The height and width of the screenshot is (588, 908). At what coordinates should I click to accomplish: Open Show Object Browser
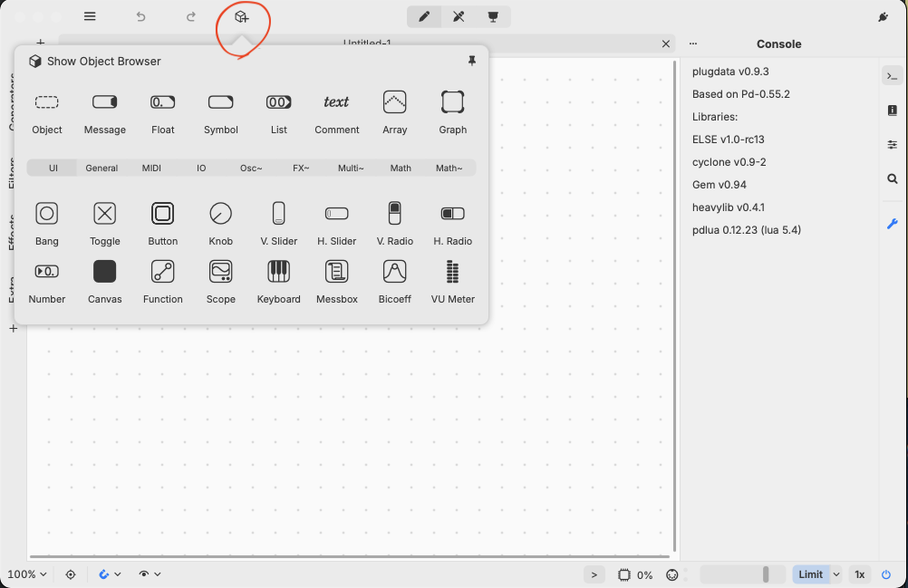coord(95,62)
